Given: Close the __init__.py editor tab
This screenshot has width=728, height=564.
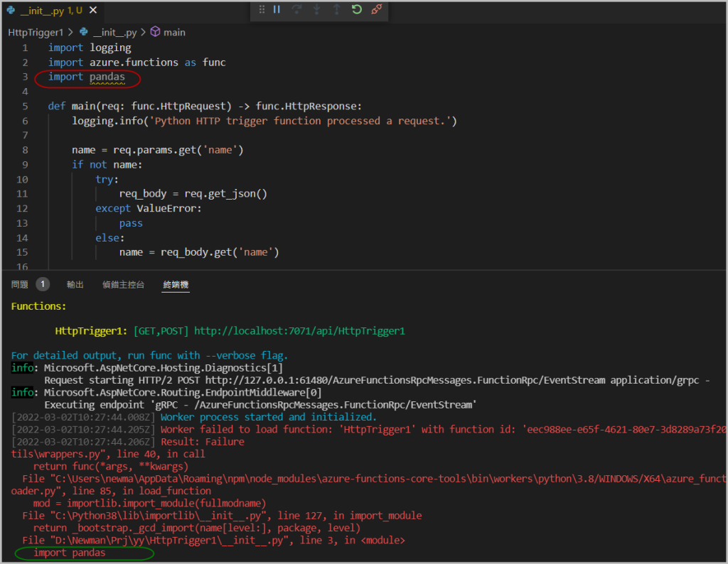Looking at the screenshot, I should [93, 11].
